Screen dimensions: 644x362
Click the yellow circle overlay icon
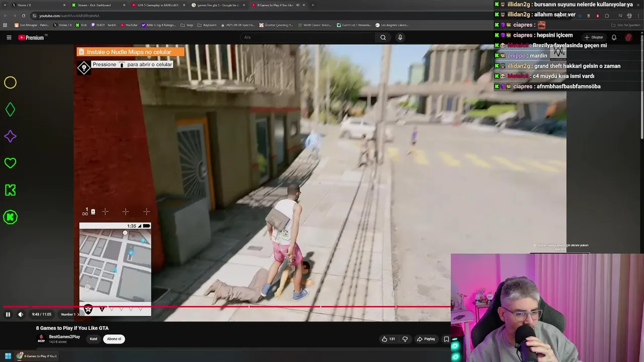pyautogui.click(x=11, y=83)
